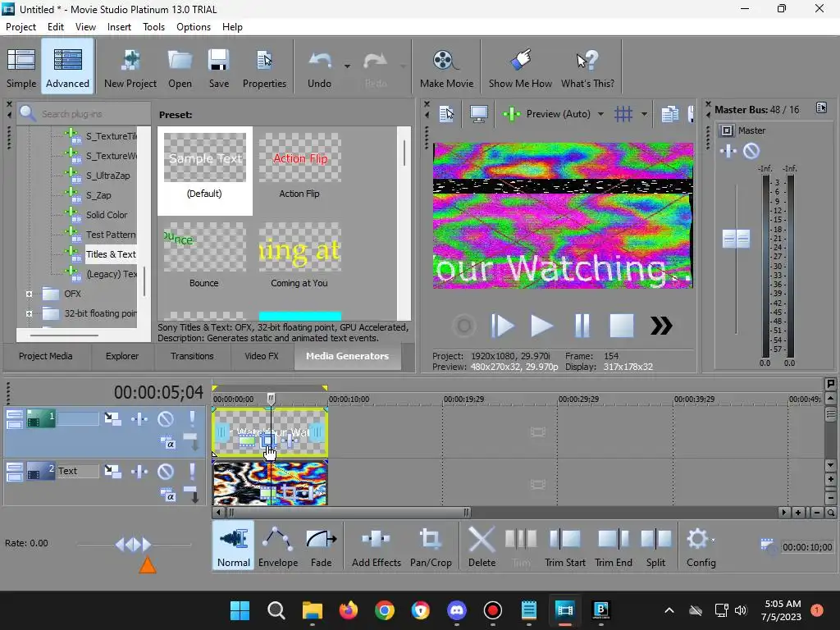Switch to the Project Media tab
Screen dimensions: 840x630
tap(46, 356)
